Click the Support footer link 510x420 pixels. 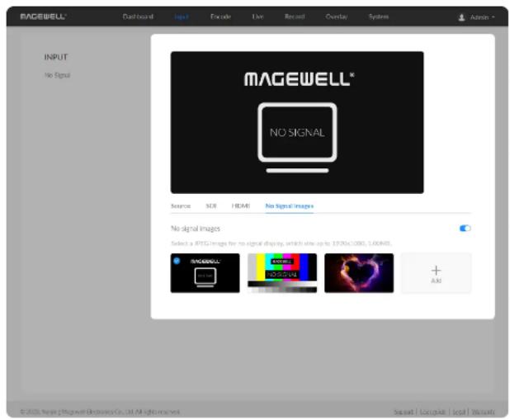(x=404, y=412)
